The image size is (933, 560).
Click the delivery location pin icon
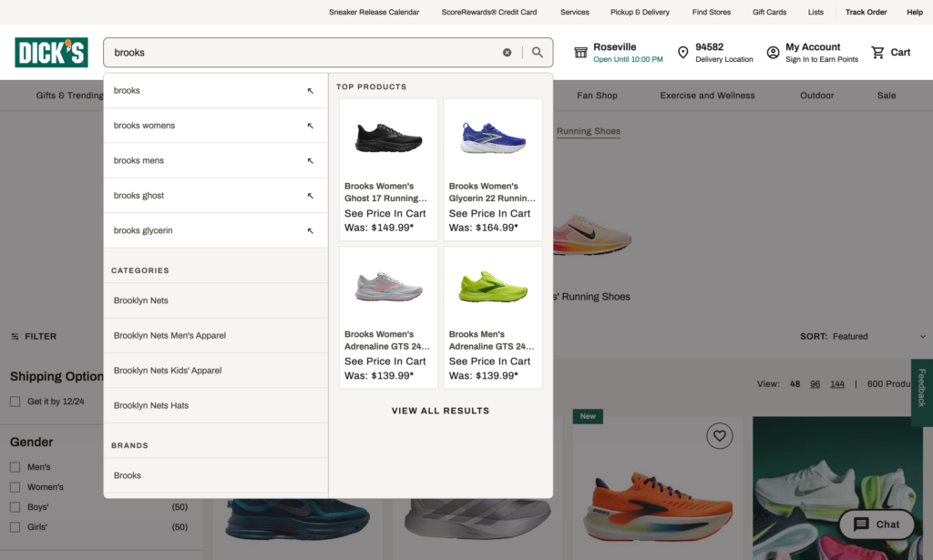(x=683, y=52)
